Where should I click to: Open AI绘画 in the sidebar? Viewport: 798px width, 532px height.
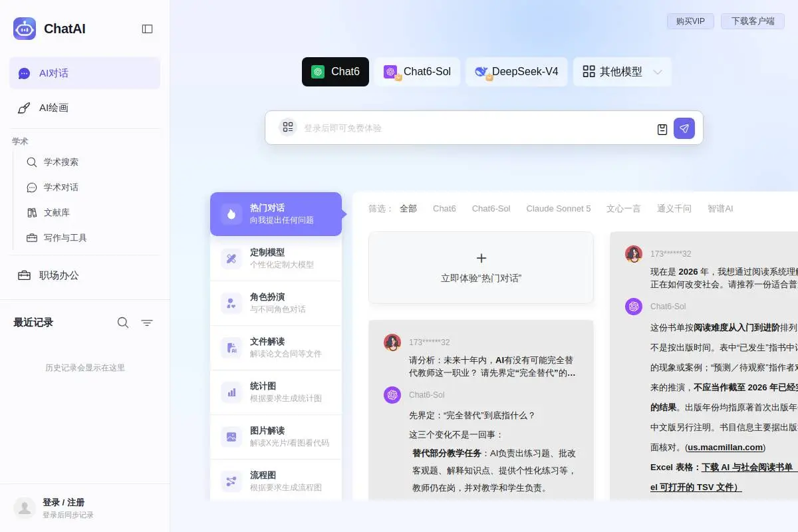click(x=84, y=108)
